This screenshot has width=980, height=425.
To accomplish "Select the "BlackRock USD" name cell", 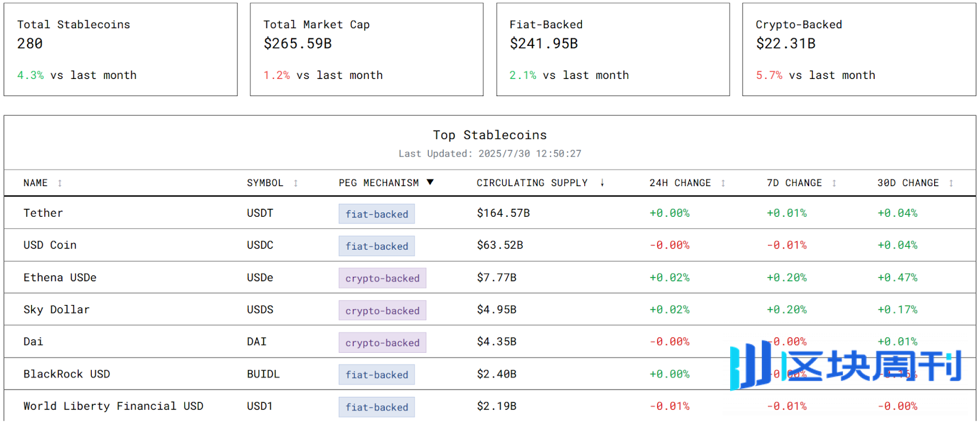I will pyautogui.click(x=67, y=374).
